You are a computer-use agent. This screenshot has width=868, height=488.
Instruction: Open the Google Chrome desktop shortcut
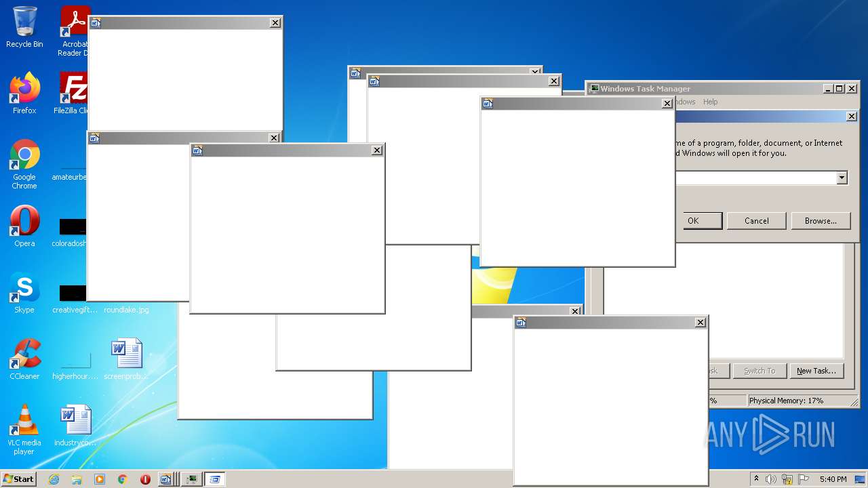[x=24, y=164]
